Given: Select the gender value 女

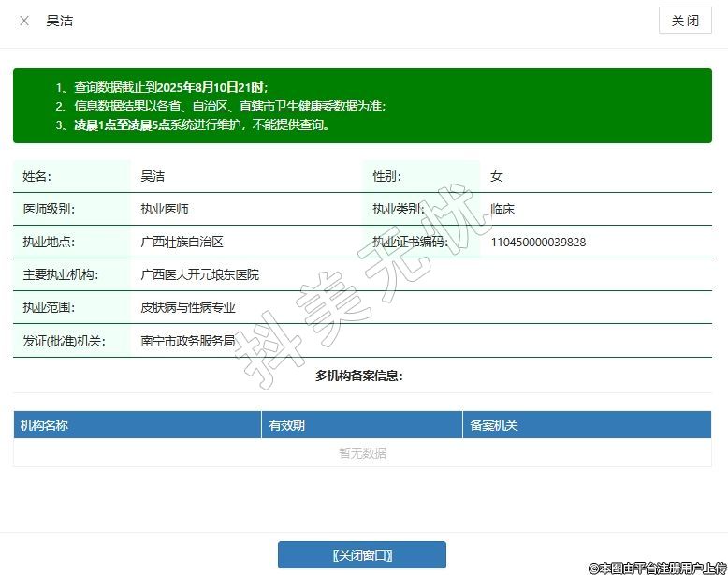Looking at the screenshot, I should click(x=497, y=176).
